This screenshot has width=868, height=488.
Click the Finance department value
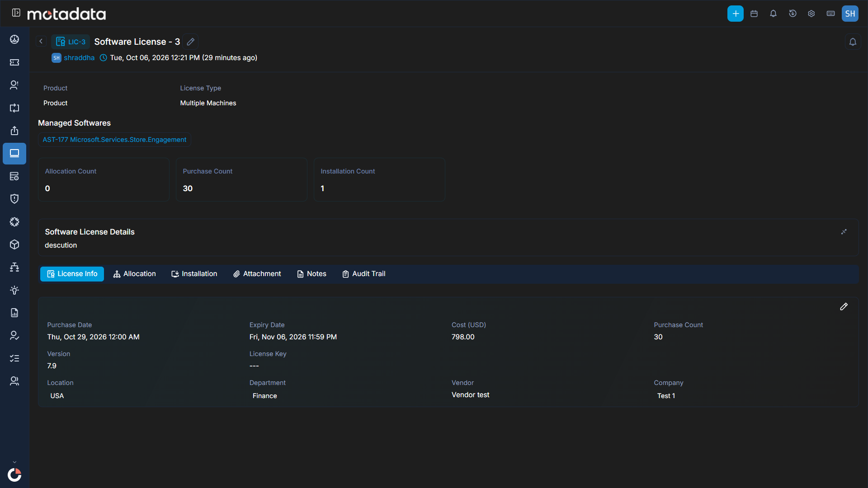tap(265, 396)
